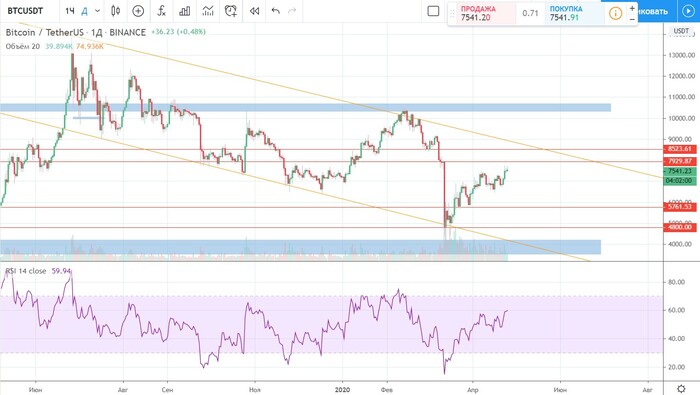700x395 pixels.
Task: Click the play icon in blue header
Action: coord(688,11)
